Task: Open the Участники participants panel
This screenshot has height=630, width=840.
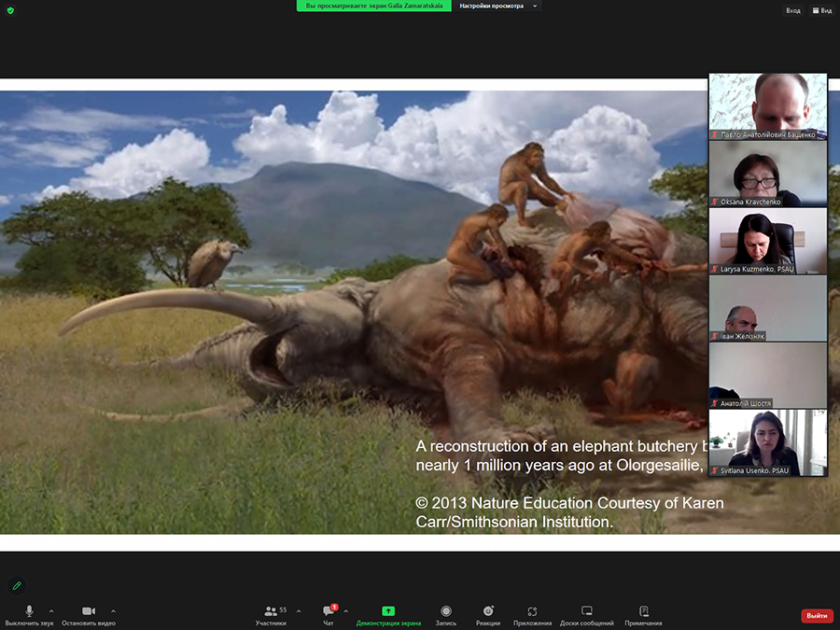Action: (271, 615)
